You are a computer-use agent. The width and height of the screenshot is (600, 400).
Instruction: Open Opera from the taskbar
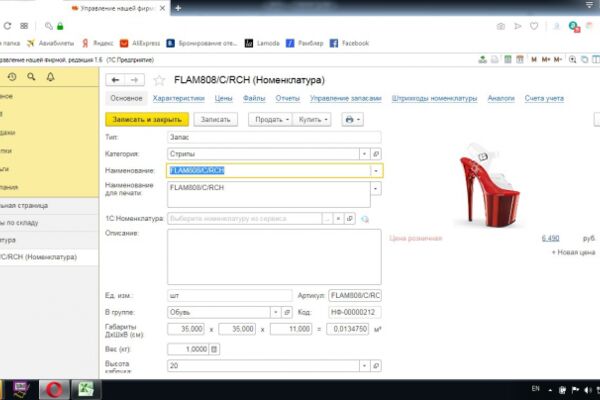point(54,390)
